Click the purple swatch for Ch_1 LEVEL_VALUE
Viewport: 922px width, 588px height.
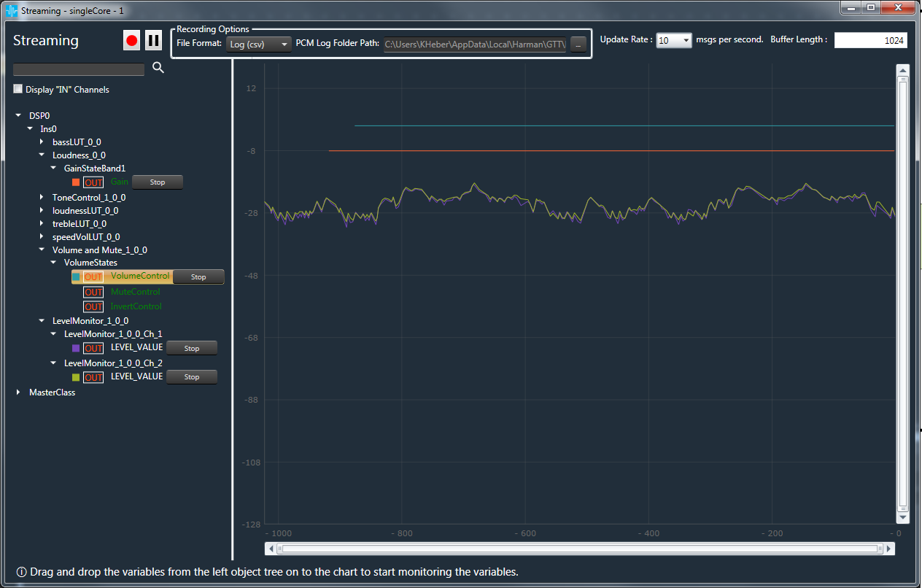click(76, 348)
